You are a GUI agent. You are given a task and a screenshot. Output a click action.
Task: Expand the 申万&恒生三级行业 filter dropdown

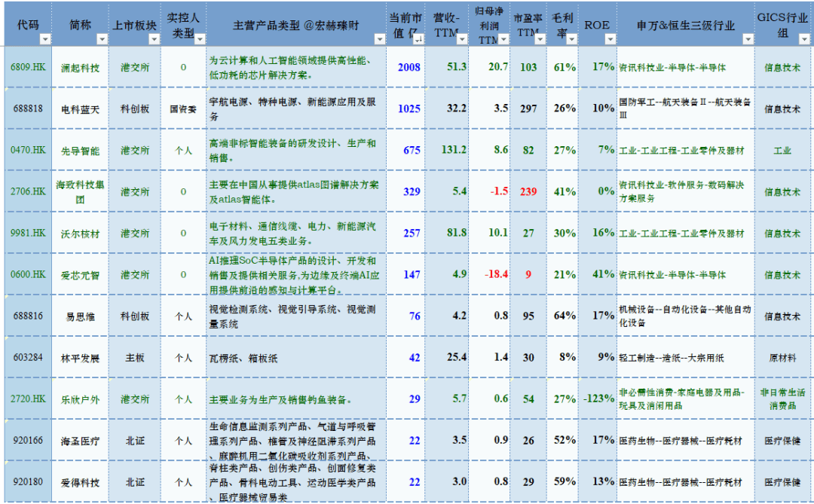[747, 39]
